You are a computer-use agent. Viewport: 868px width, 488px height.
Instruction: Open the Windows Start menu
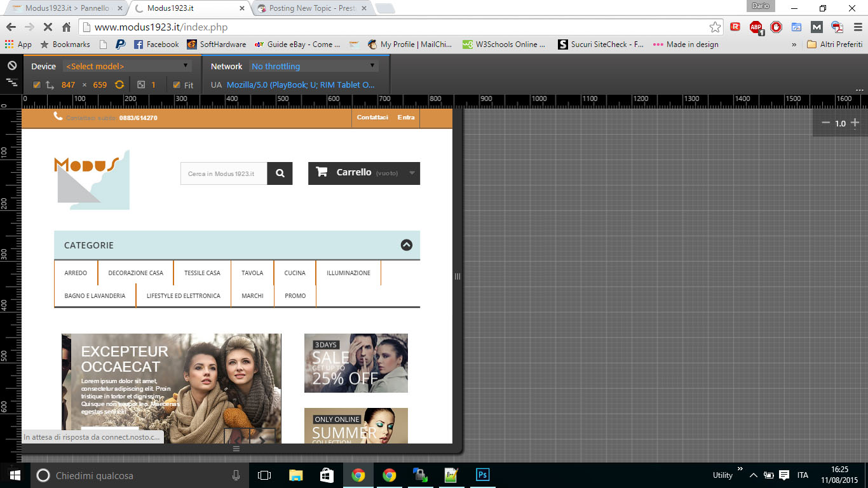pyautogui.click(x=15, y=475)
